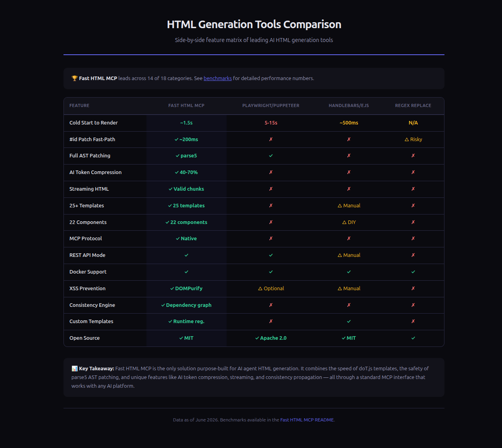Select the Consistency Engine row label
Screen dimensions: 502x448
92,305
